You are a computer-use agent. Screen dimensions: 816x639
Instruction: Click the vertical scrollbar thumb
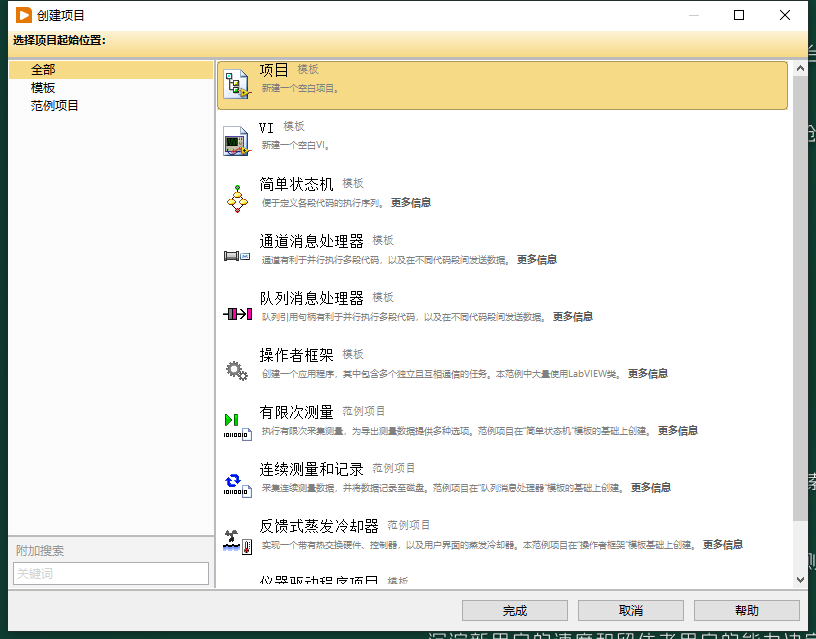800,298
